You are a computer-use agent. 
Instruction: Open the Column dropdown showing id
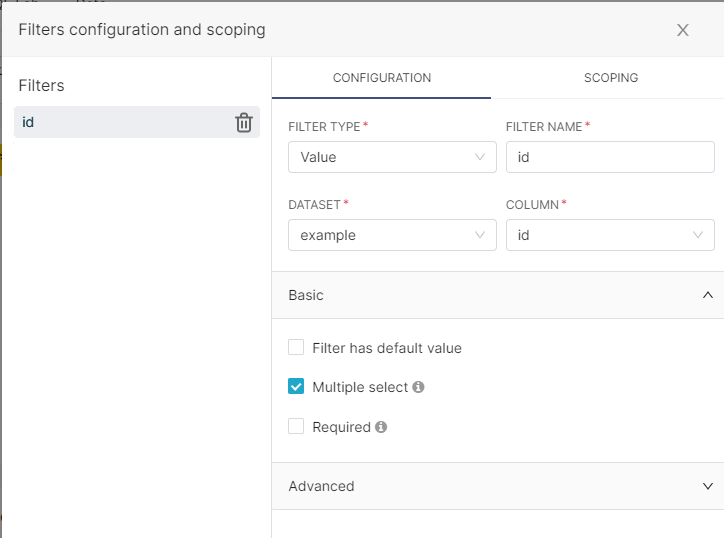coord(610,235)
